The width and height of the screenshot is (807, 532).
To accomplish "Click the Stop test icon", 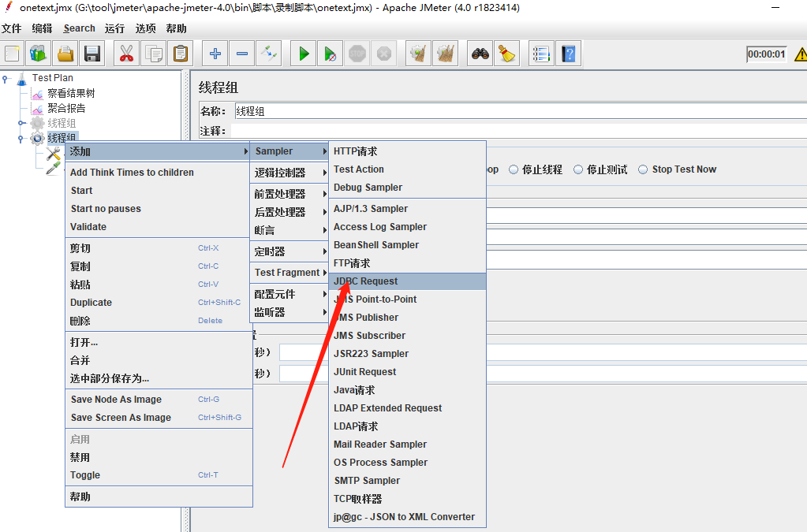I will click(x=357, y=54).
